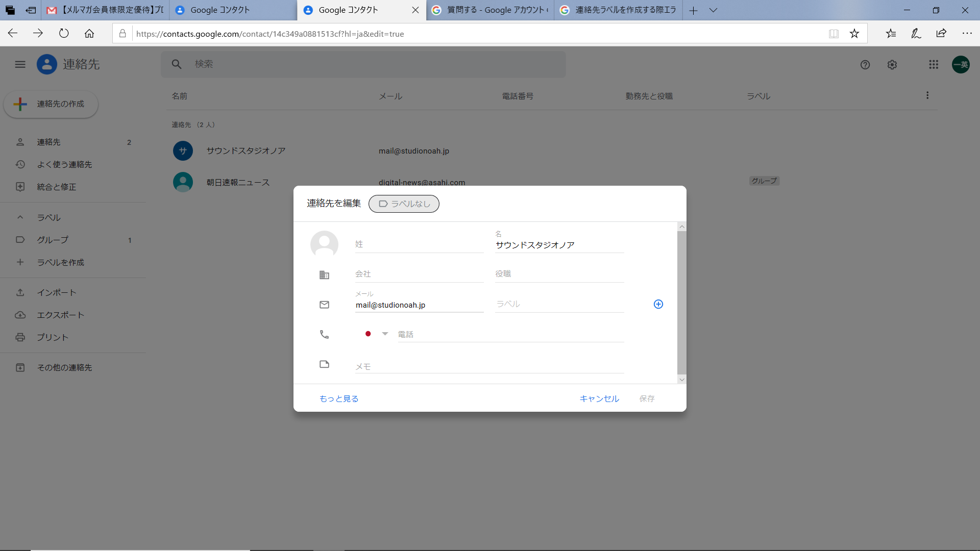The image size is (980, 551).
Task: Reload the page
Action: [x=64, y=34]
